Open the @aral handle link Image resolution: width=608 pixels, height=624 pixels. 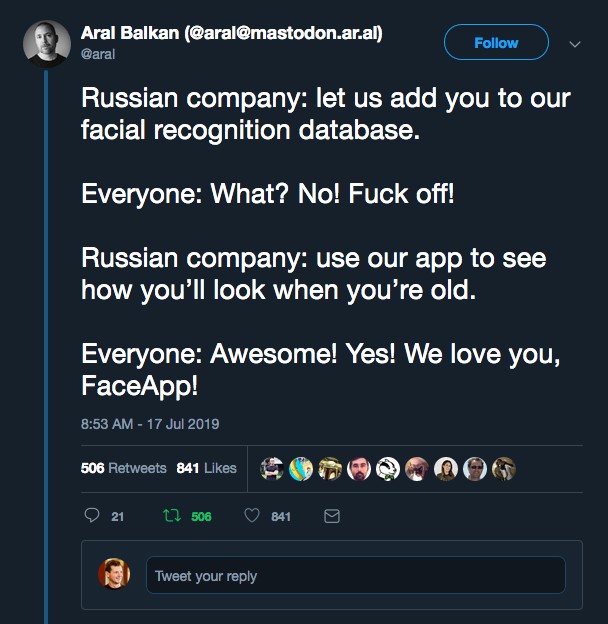(98, 54)
